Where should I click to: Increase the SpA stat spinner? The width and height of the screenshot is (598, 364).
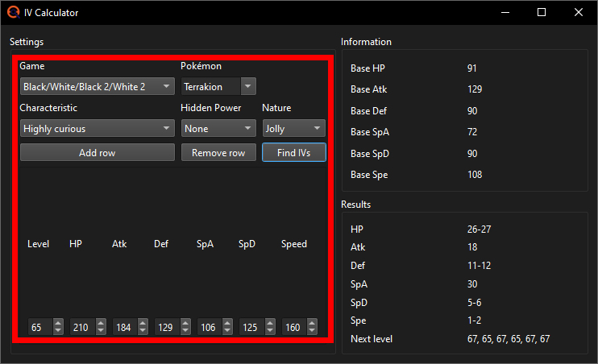[226, 324]
